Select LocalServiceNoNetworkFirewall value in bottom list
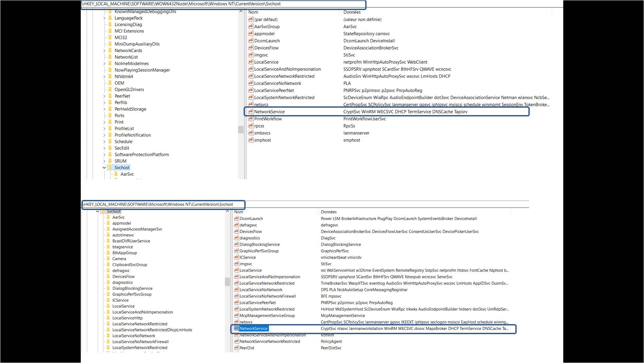 pos(267,296)
